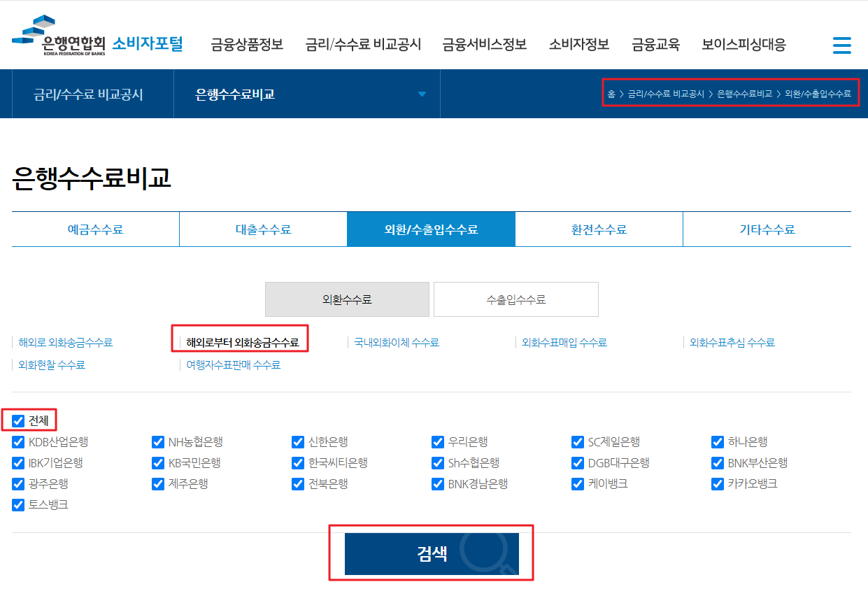Switch to the 환전수수료 tab
868x589 pixels.
[x=599, y=229]
